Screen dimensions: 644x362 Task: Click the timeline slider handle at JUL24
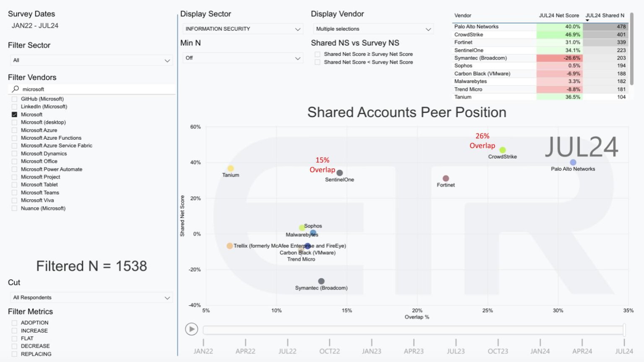point(624,330)
